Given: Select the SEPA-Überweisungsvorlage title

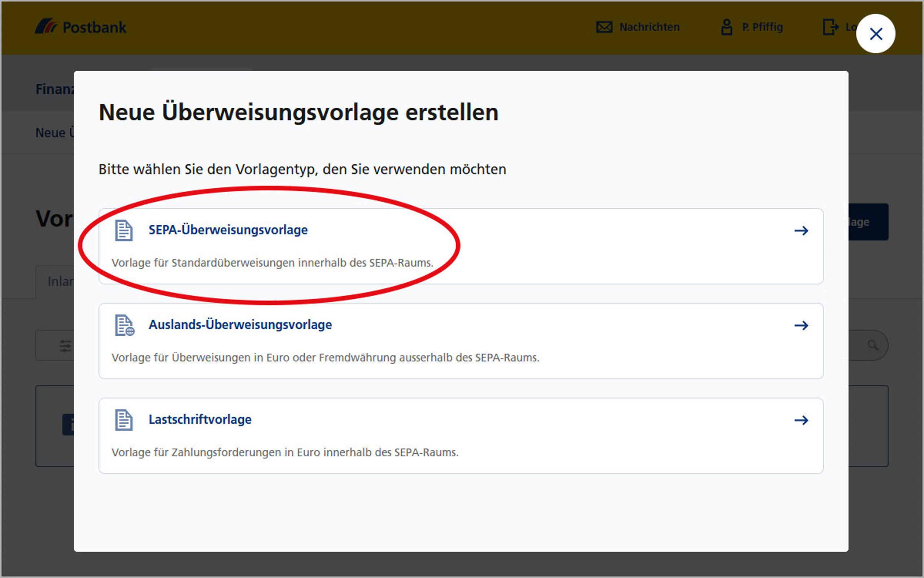Looking at the screenshot, I should [228, 230].
